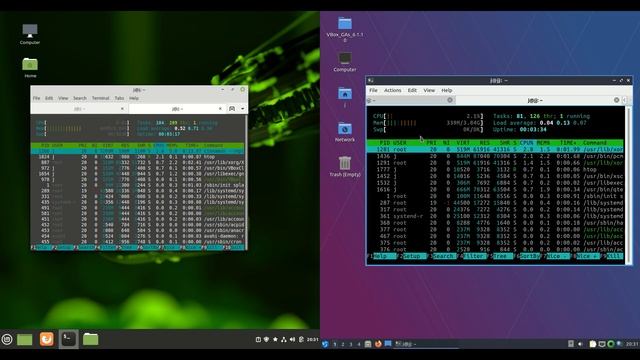
Task: Select PID 1777 htop row in right terminal
Action: pos(495,169)
